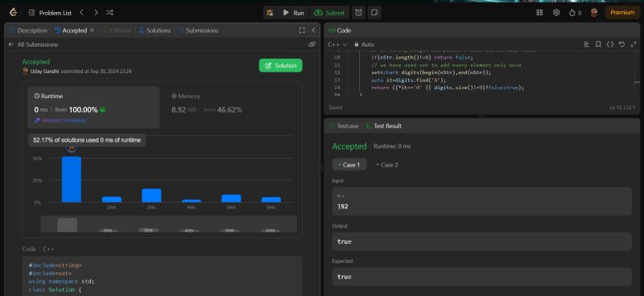Switch to the Editorial tab
644x296 pixels.
click(117, 31)
